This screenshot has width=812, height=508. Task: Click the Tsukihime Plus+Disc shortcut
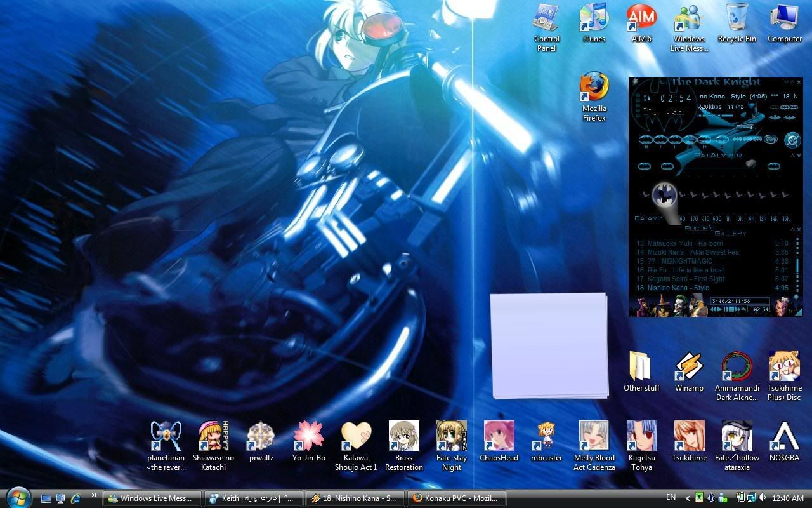click(784, 367)
